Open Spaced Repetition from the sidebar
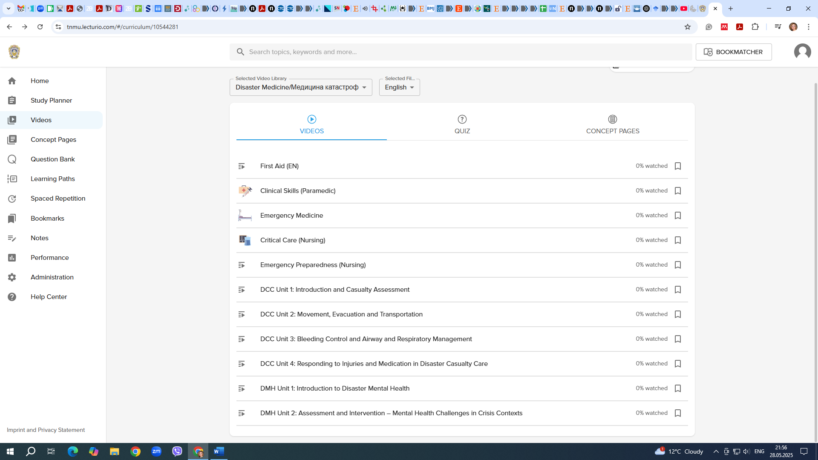818x460 pixels. click(12, 199)
